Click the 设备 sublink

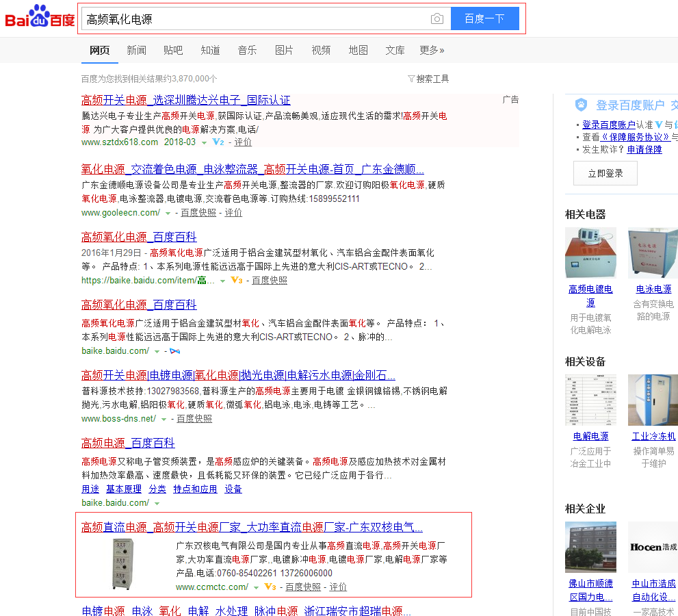pos(233,489)
